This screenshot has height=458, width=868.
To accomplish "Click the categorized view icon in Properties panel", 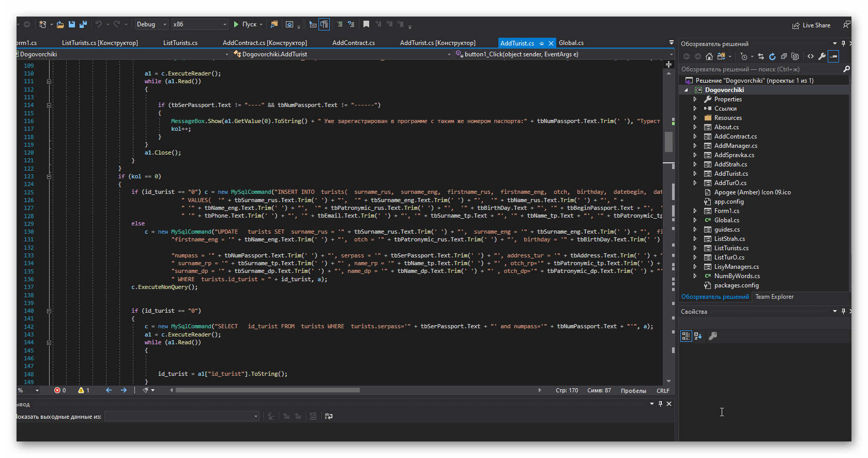I will pos(686,336).
